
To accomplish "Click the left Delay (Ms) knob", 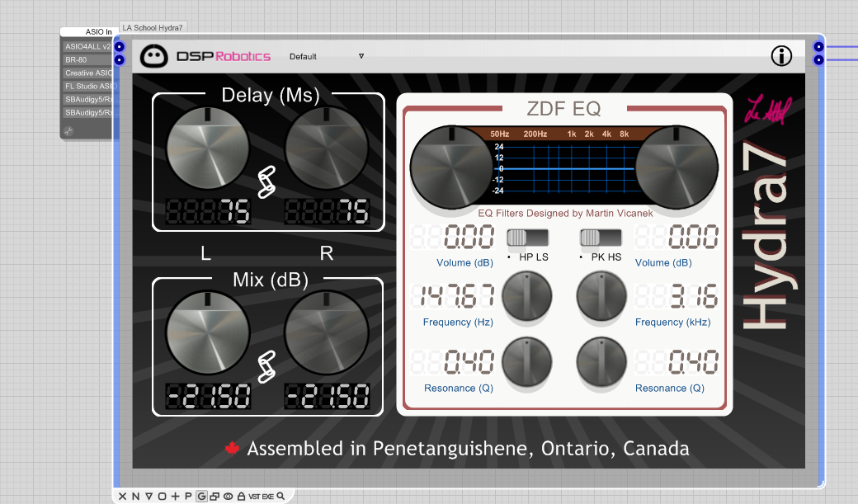I will [x=207, y=148].
